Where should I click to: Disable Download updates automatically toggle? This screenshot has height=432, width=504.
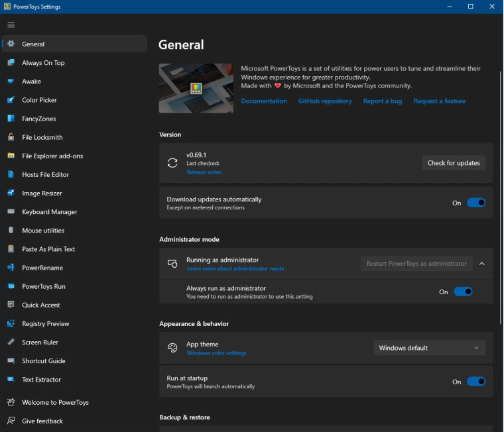[x=476, y=203]
